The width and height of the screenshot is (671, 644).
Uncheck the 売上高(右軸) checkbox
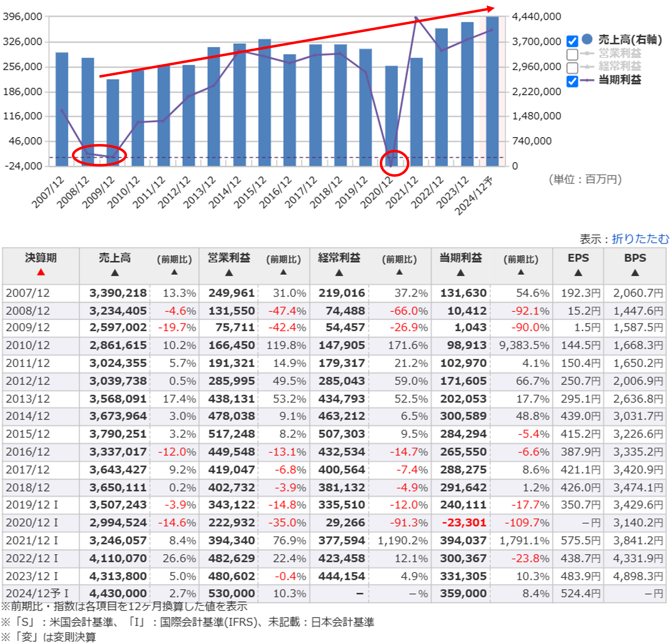572,41
